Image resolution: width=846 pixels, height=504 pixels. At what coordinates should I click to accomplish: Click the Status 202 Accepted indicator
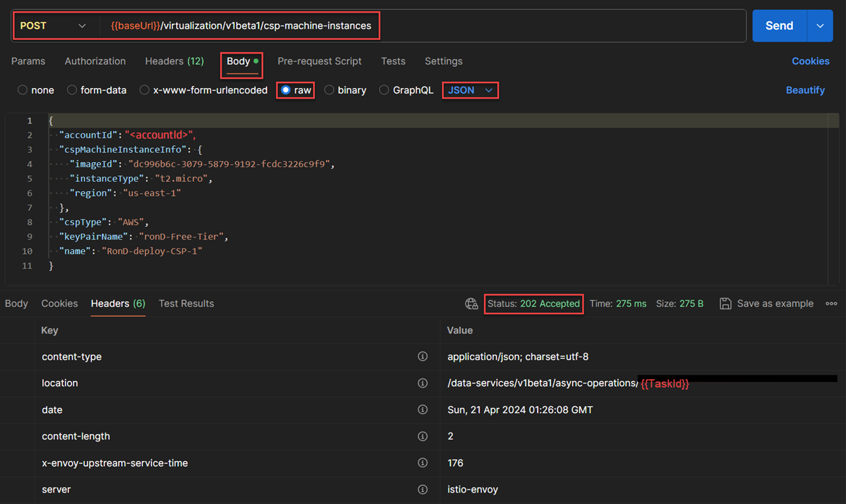[534, 304]
